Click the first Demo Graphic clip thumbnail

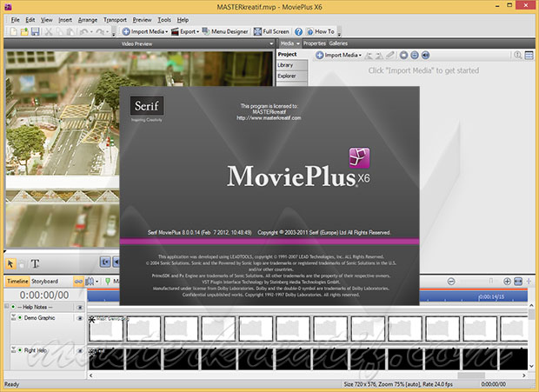[x=106, y=329]
